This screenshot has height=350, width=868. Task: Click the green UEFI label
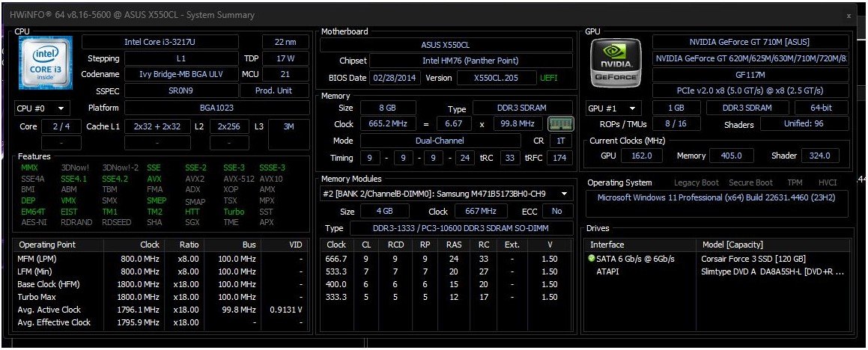(x=550, y=78)
